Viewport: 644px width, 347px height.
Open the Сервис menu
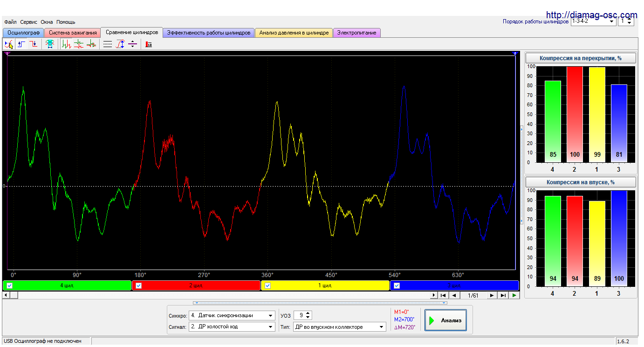[x=28, y=22]
